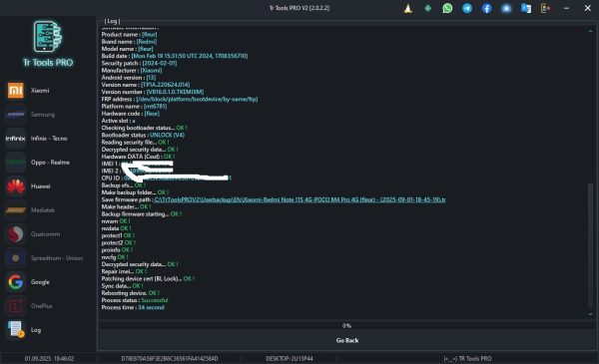
Task: Click the 'protect1 OK !' log line
Action: click(118, 235)
